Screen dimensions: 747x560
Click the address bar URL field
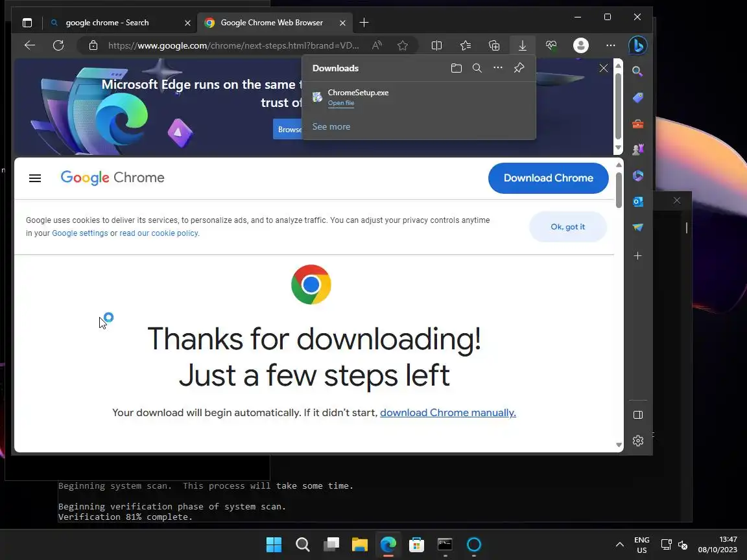[x=233, y=45]
